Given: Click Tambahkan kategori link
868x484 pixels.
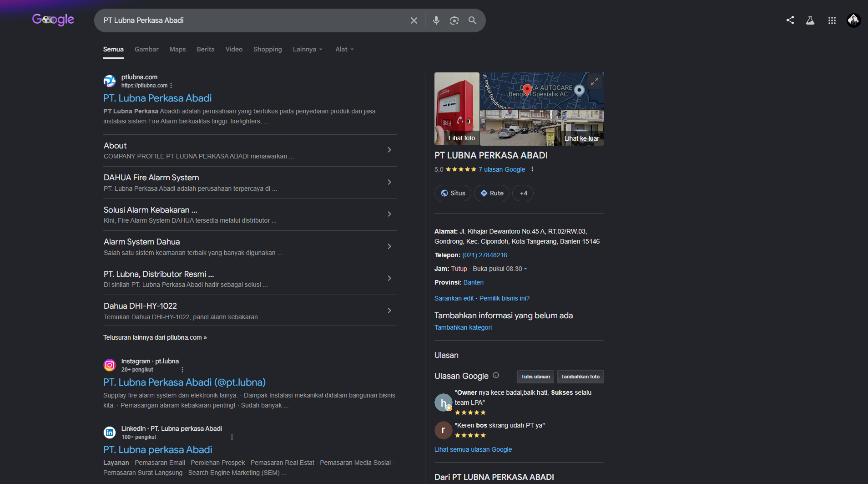Looking at the screenshot, I should click(463, 327).
